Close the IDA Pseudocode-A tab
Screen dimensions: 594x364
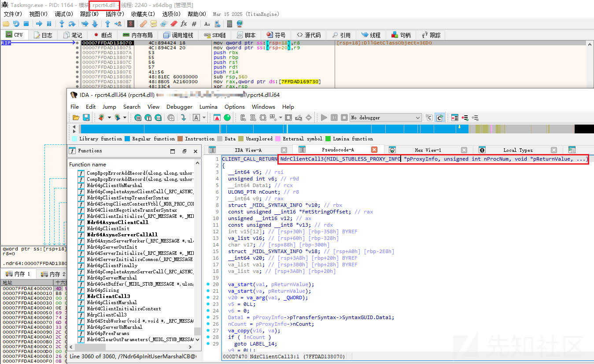click(374, 150)
